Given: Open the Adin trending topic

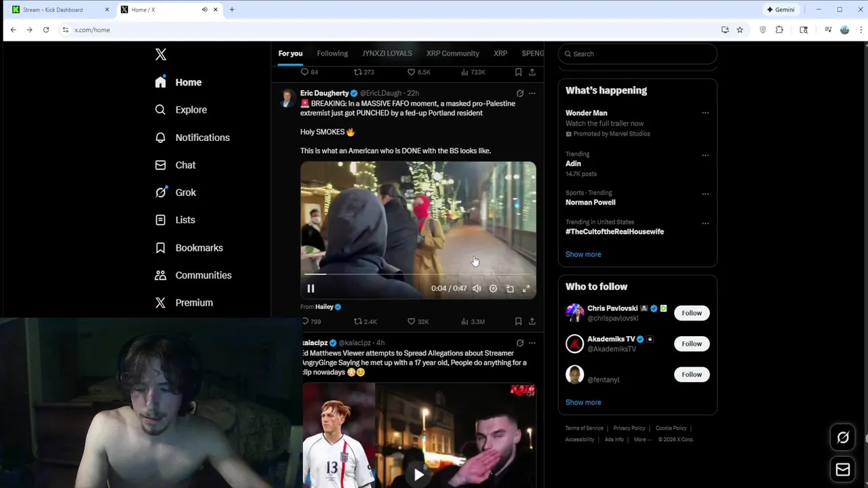Looking at the screenshot, I should point(573,163).
